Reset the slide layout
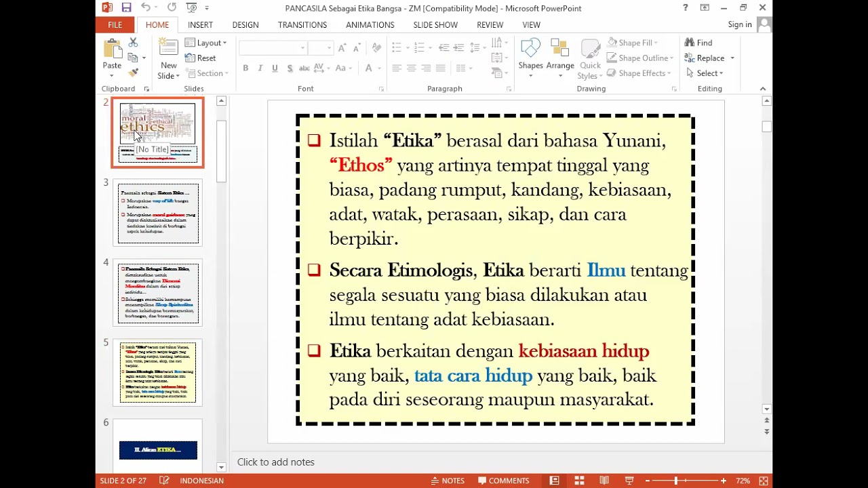This screenshot has height=488, width=868. click(x=201, y=58)
